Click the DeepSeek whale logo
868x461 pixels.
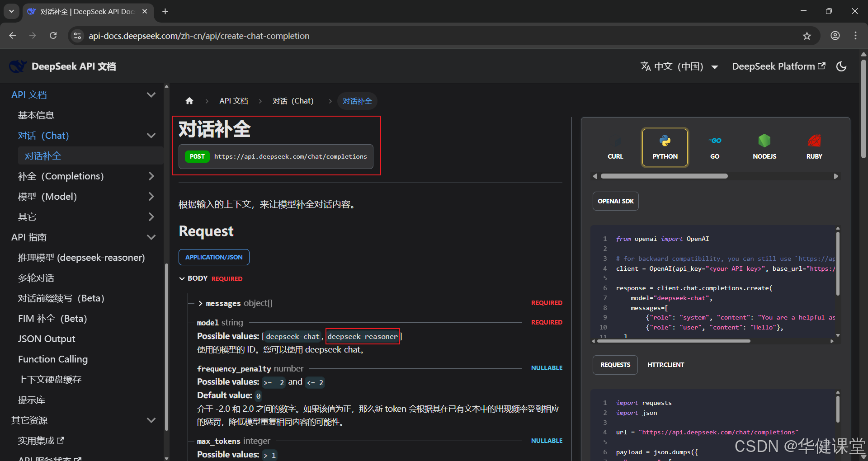tap(18, 66)
